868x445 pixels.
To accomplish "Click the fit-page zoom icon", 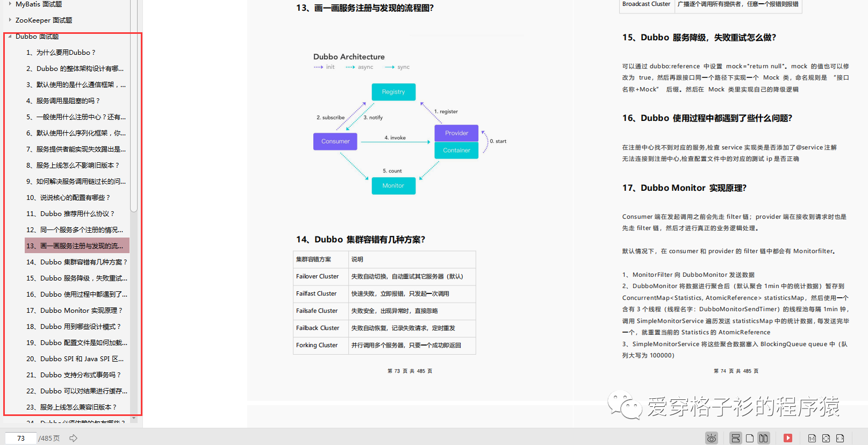I will coord(826,438).
